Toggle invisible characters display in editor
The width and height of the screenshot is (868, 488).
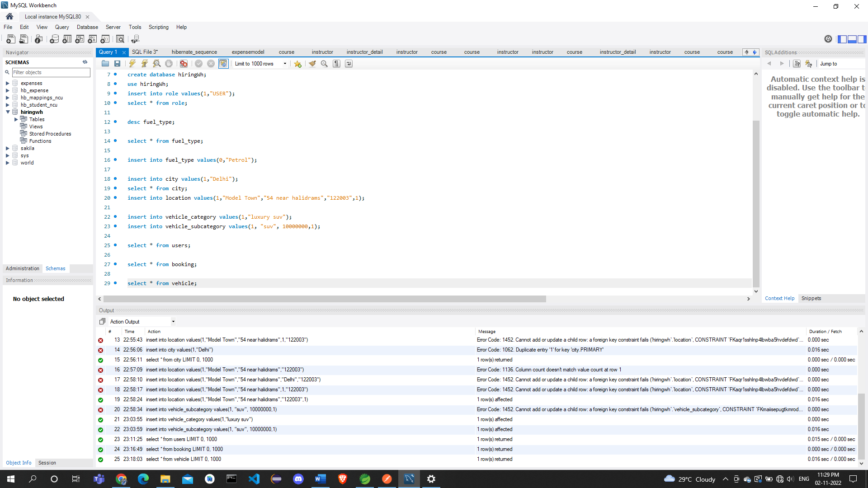[x=336, y=63]
